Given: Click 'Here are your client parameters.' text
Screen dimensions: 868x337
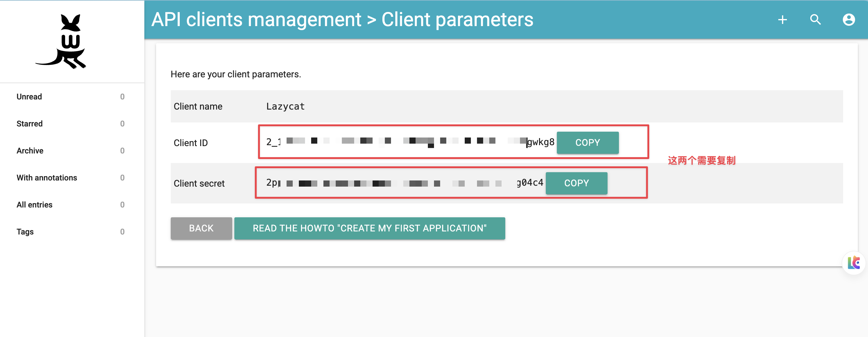Looking at the screenshot, I should [236, 74].
